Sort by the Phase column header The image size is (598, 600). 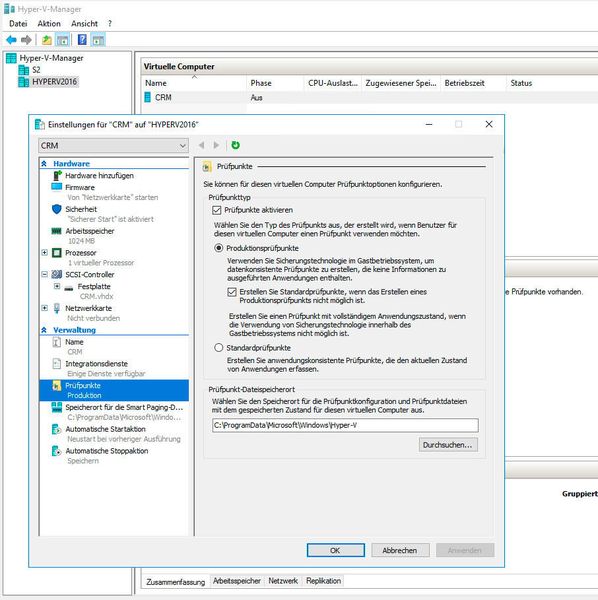[275, 83]
